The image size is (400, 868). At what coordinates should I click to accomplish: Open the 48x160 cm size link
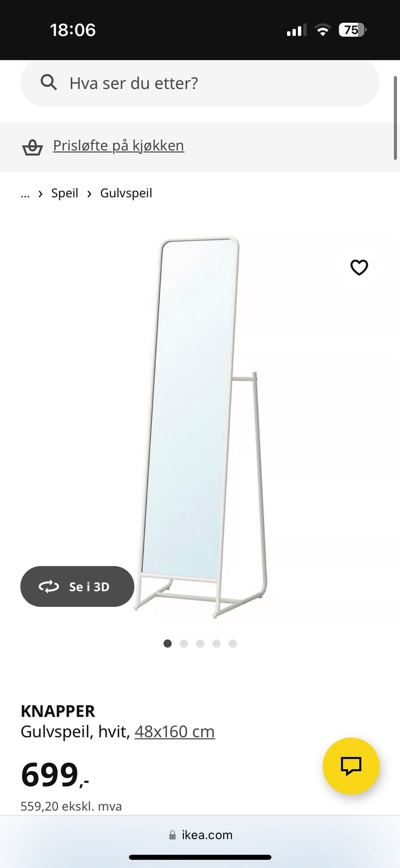tap(175, 732)
